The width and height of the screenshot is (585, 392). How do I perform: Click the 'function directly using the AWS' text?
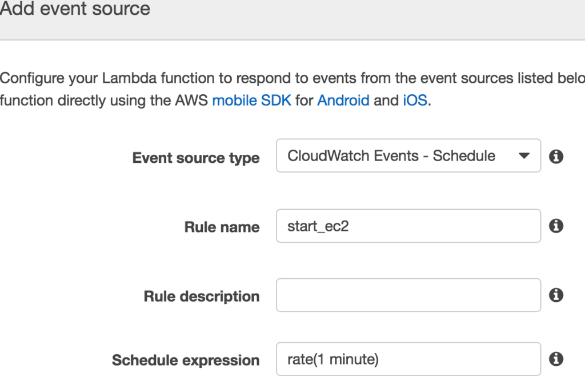tap(104, 101)
